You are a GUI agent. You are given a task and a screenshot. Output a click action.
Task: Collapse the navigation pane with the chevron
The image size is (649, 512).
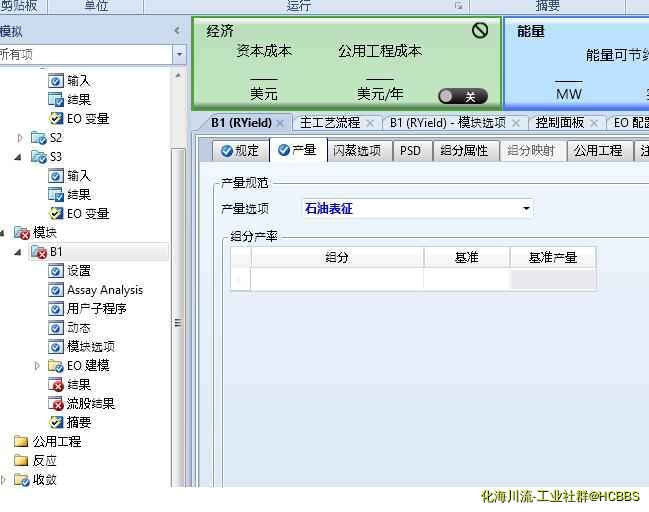(x=178, y=32)
